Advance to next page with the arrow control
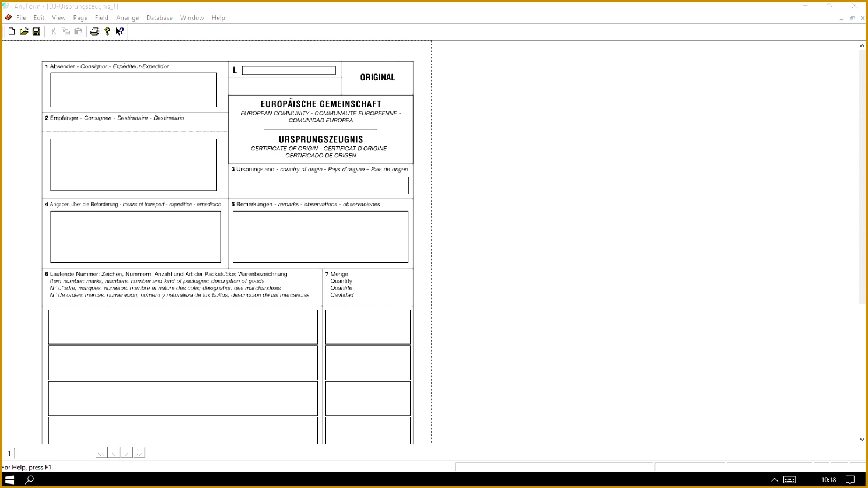Screen dimensions: 868x488 (x=126, y=452)
